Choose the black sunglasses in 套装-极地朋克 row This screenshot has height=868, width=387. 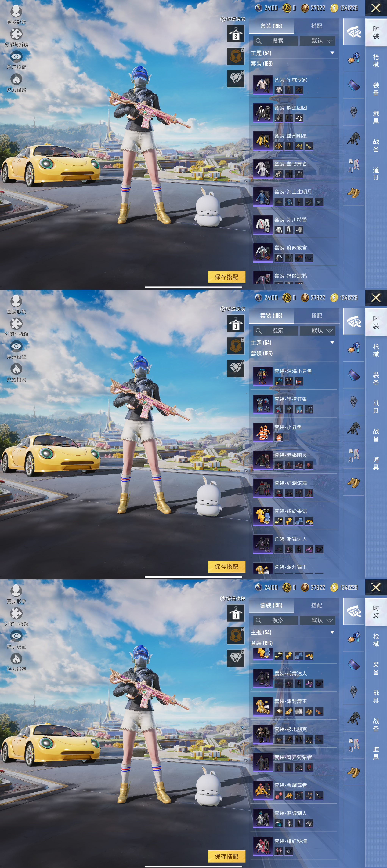319,739
